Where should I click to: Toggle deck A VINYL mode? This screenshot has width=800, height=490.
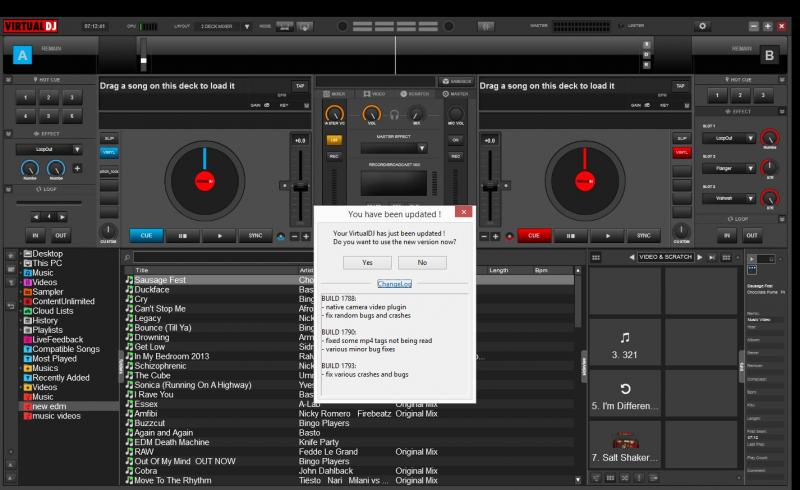pyautogui.click(x=109, y=152)
